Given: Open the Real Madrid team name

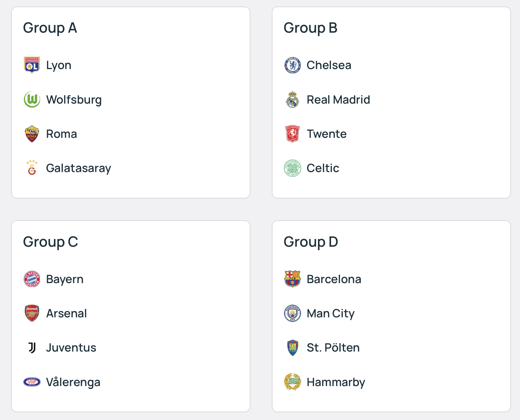Looking at the screenshot, I should (x=338, y=100).
